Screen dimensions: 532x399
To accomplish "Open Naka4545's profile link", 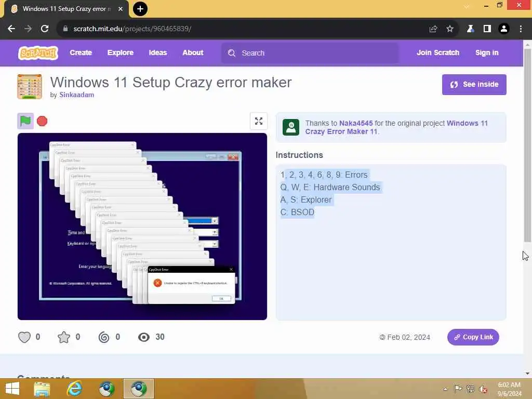I will click(356, 123).
